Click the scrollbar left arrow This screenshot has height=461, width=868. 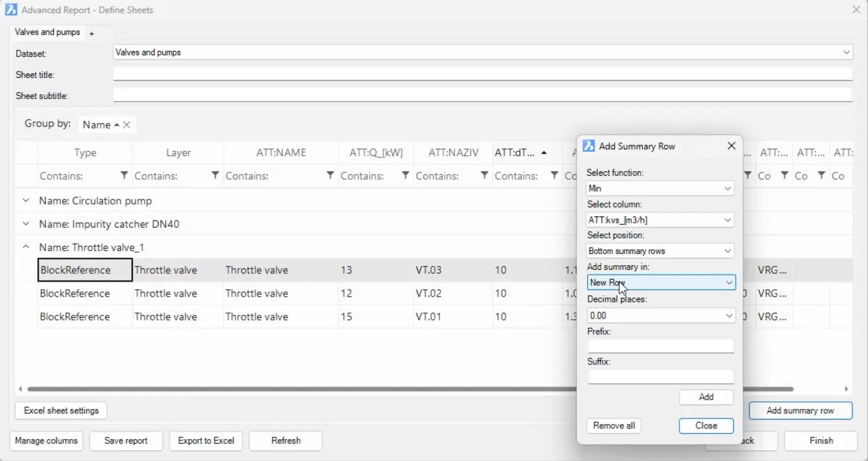point(21,389)
